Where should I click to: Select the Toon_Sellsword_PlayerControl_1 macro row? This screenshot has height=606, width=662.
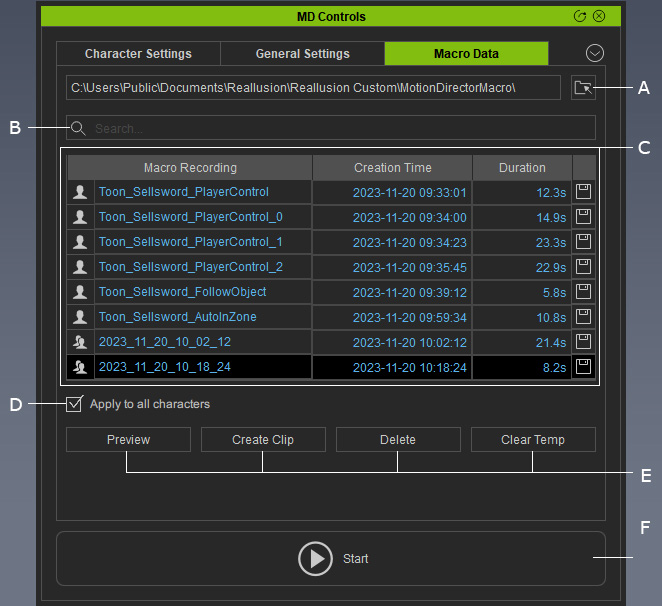tap(190, 242)
